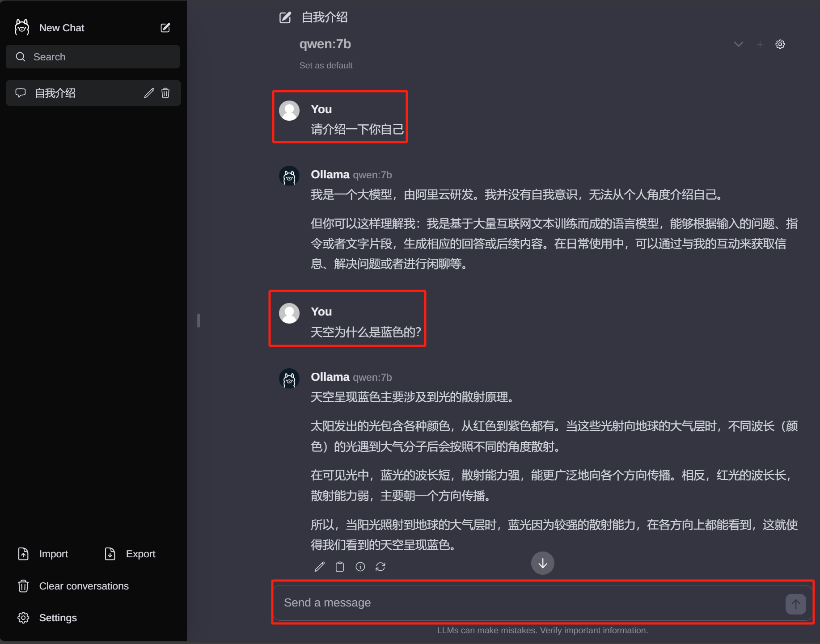Click the Import icon in the sidebar

point(23,554)
